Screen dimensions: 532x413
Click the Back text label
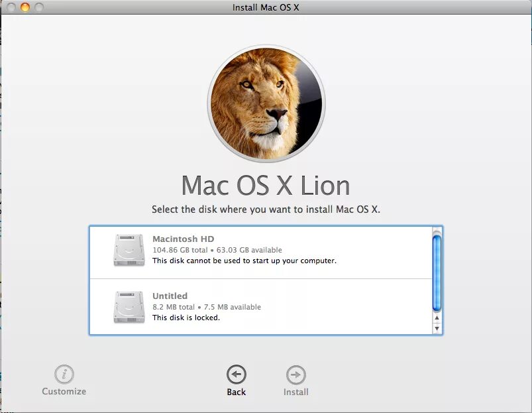pyautogui.click(x=236, y=392)
